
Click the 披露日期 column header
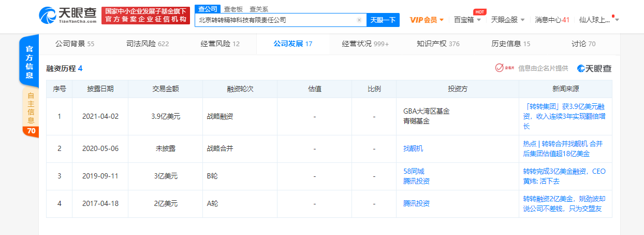(x=100, y=89)
